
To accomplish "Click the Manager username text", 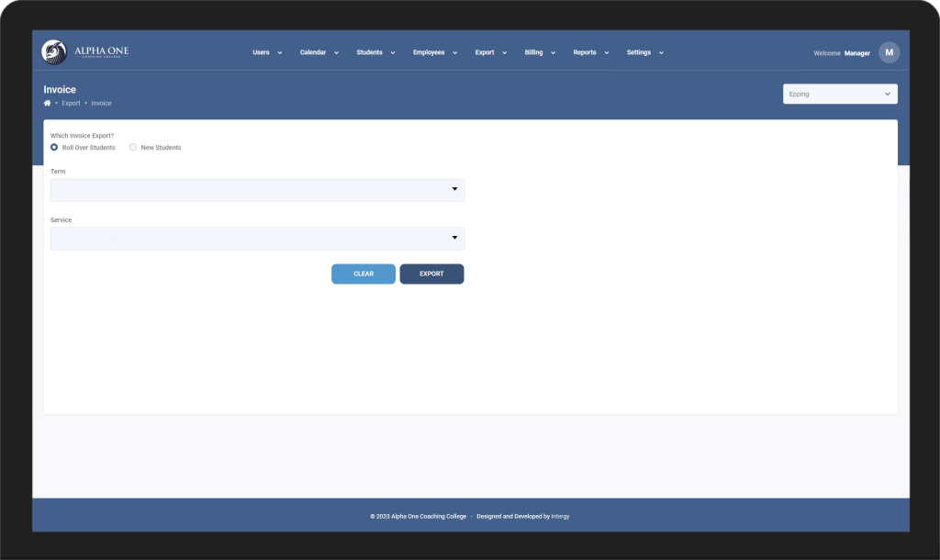I will (x=856, y=53).
